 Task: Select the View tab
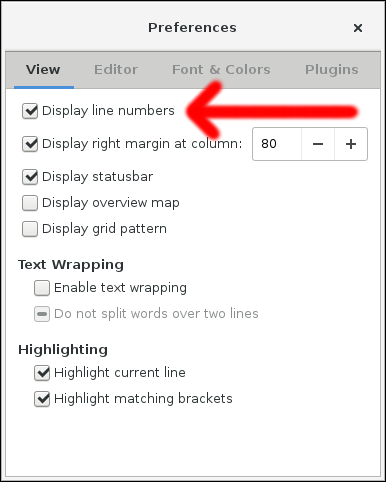(x=43, y=70)
